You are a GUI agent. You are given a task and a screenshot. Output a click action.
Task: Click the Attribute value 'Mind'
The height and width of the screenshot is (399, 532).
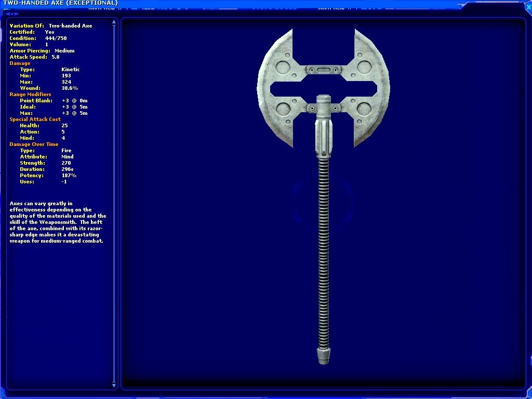68,157
